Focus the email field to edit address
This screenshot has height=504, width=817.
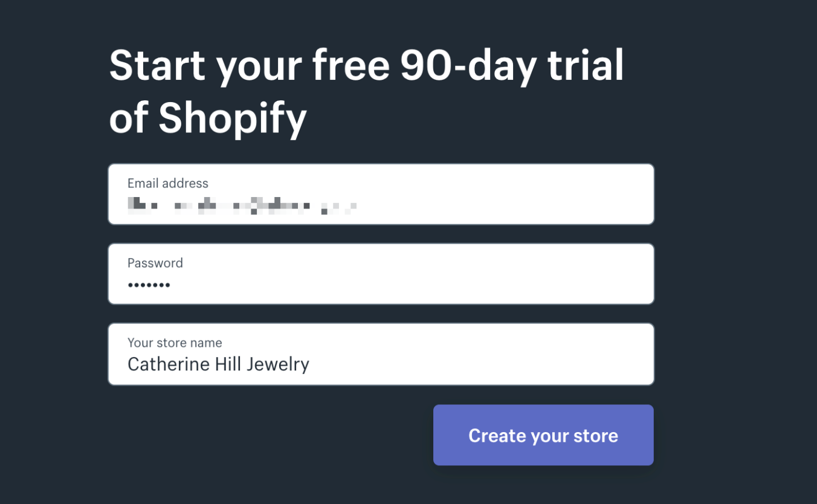pos(381,193)
